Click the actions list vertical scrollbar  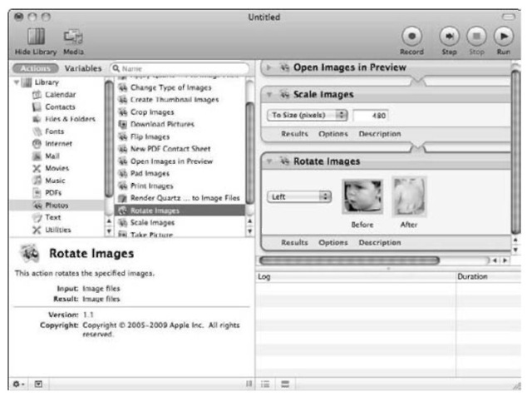click(249, 153)
